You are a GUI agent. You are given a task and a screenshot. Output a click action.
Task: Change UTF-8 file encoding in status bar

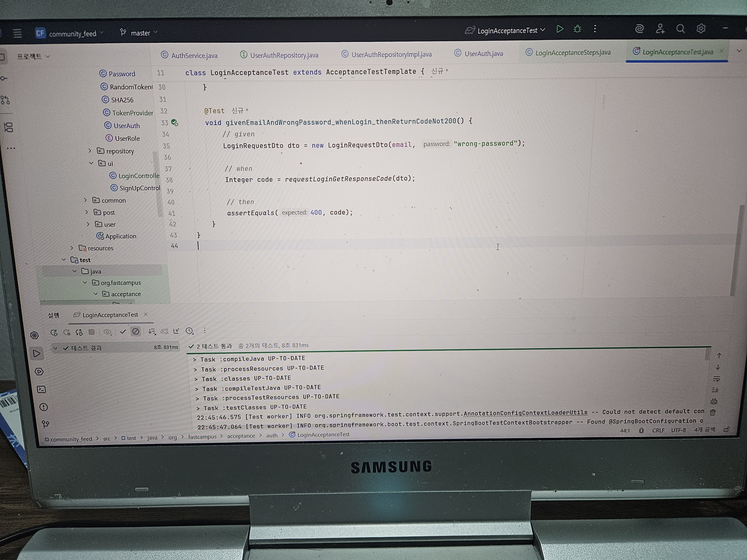pyautogui.click(x=678, y=430)
